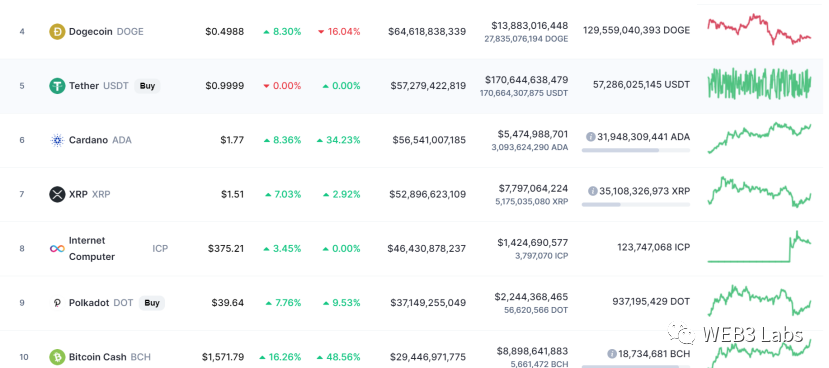829x368 pixels.
Task: Click the Polkadot coin logo
Action: 57,303
